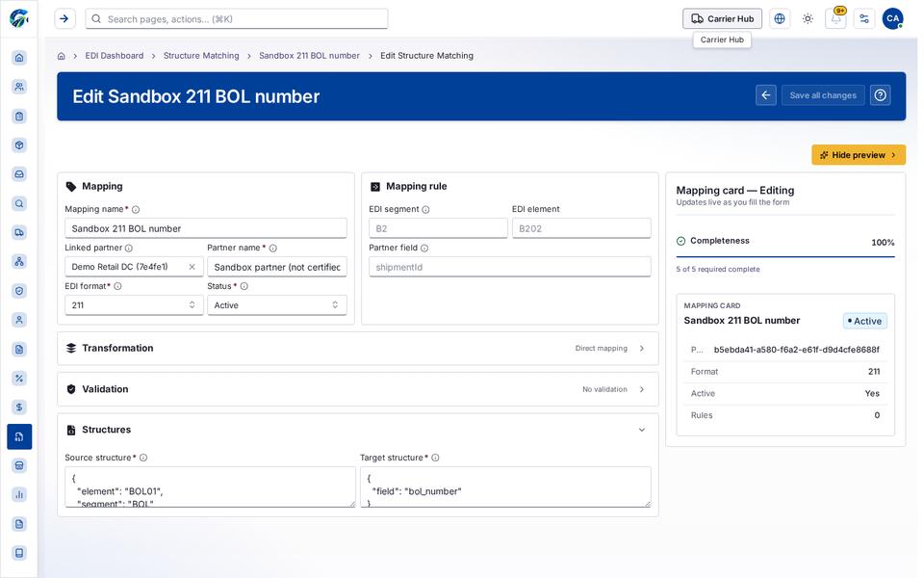This screenshot has height=578, width=924.
Task: Open the percent icon in the sidebar
Action: 19,378
